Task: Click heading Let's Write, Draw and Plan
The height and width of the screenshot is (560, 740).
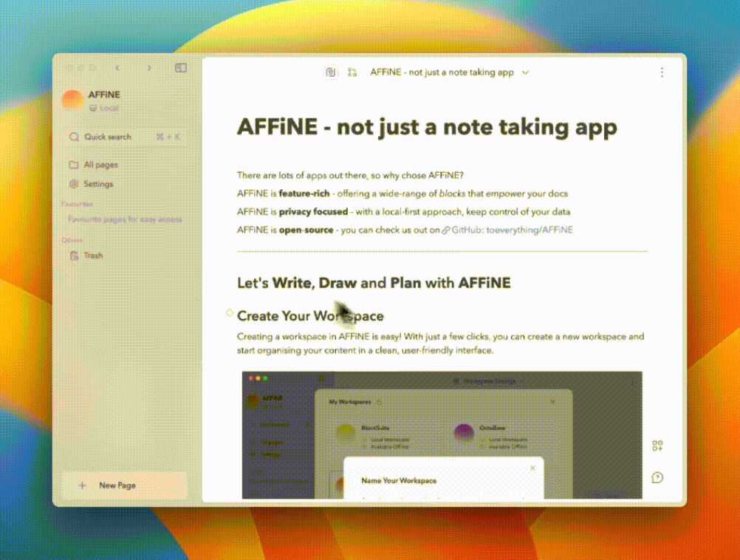Action: 374,283
